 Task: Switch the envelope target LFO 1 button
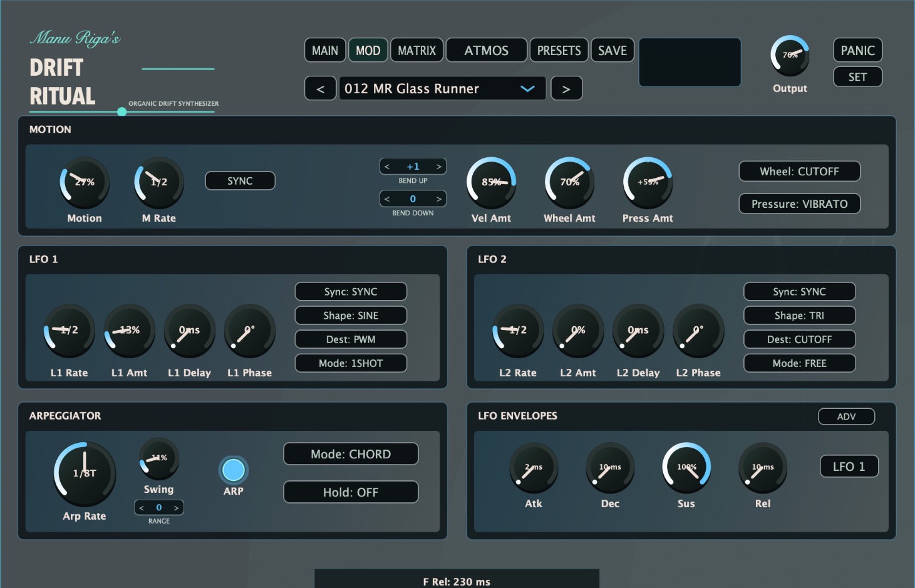tap(849, 467)
